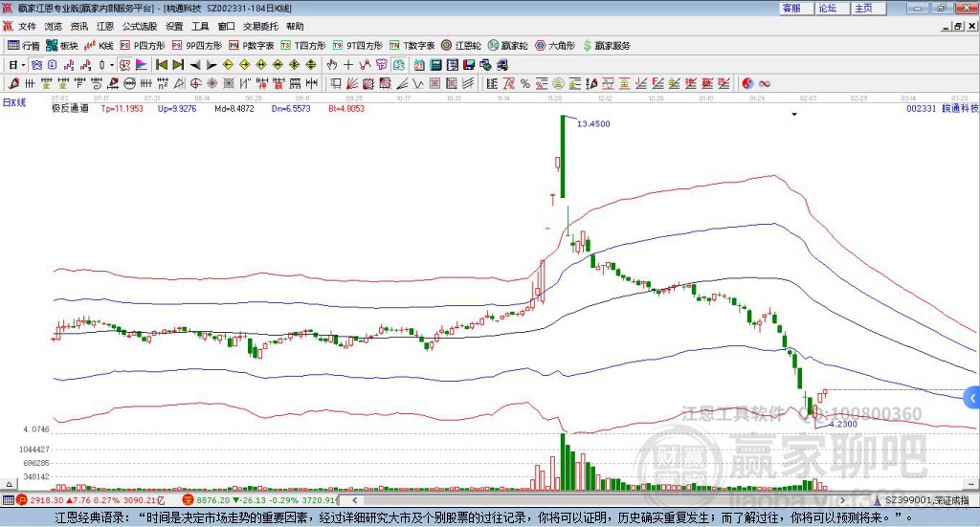Click the infinity symbol icon
Screen dimensions: 980x527
click(764, 83)
